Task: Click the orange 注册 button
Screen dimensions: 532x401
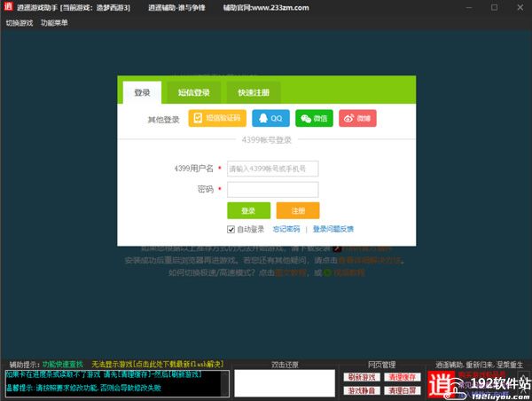Action: point(298,210)
